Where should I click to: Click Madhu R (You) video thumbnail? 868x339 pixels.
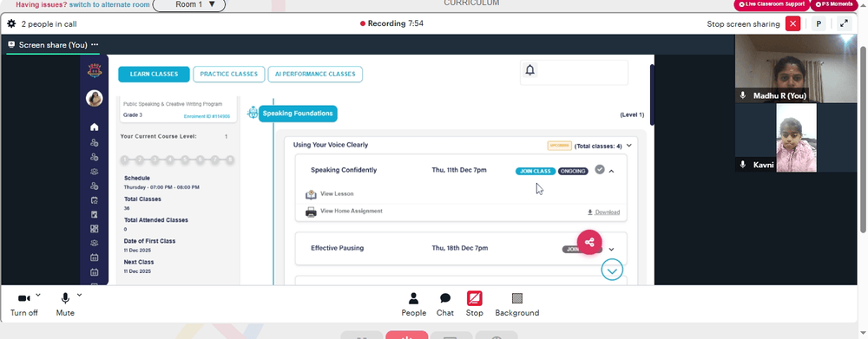click(795, 68)
